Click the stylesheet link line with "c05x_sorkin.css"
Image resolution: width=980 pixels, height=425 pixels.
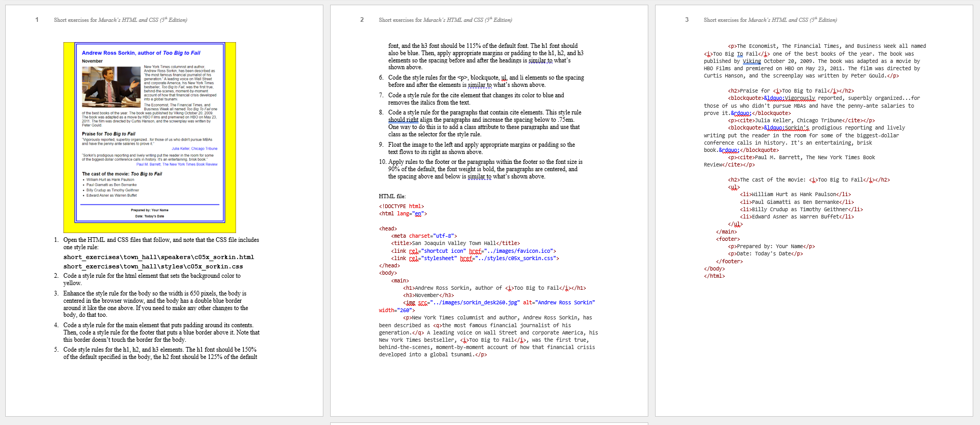pyautogui.click(x=475, y=259)
